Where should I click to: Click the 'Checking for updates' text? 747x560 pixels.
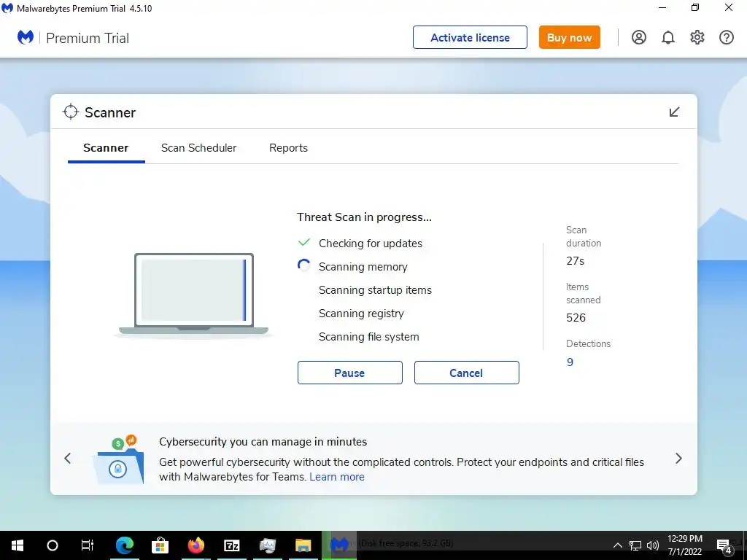[370, 244]
